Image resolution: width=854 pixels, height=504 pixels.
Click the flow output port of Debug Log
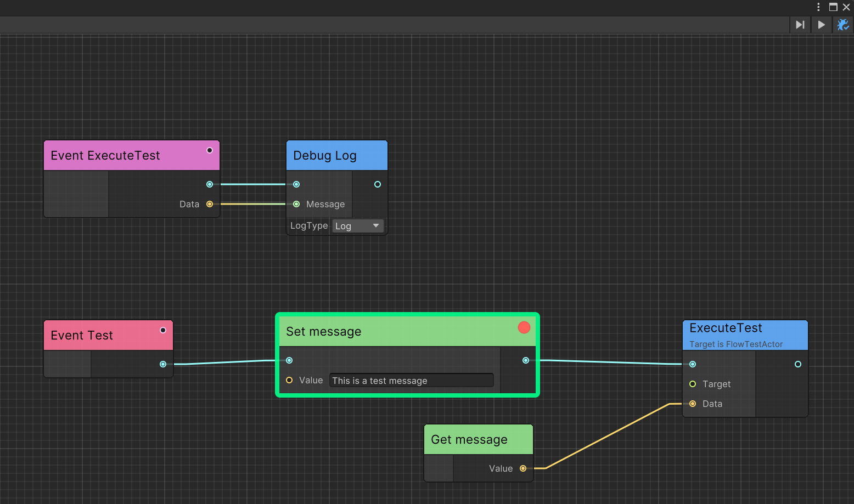pos(378,184)
